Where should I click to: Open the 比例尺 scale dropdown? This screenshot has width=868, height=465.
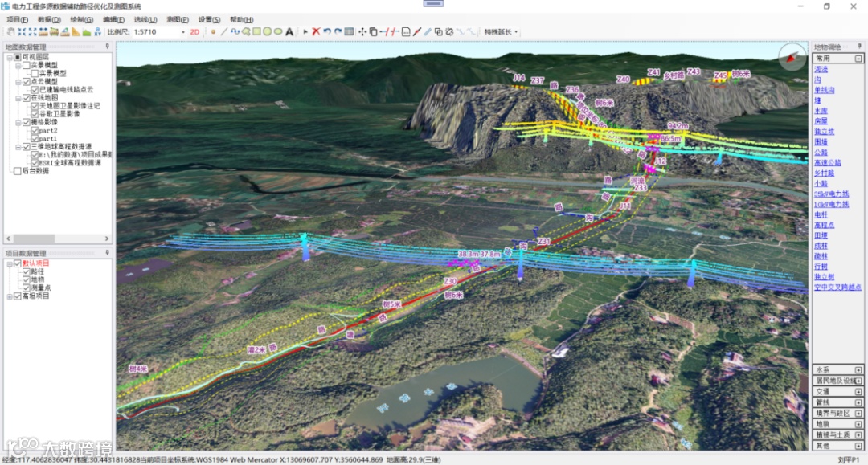(183, 32)
